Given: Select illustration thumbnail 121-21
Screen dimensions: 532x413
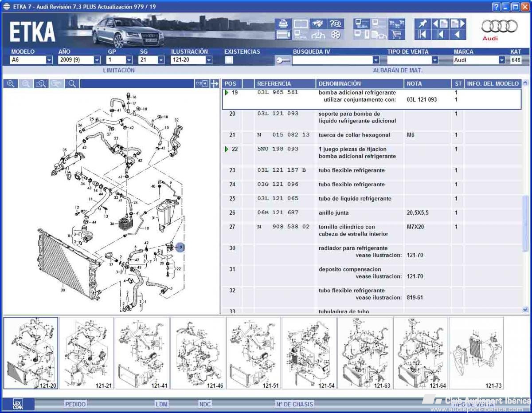Looking at the screenshot, I should point(86,353).
